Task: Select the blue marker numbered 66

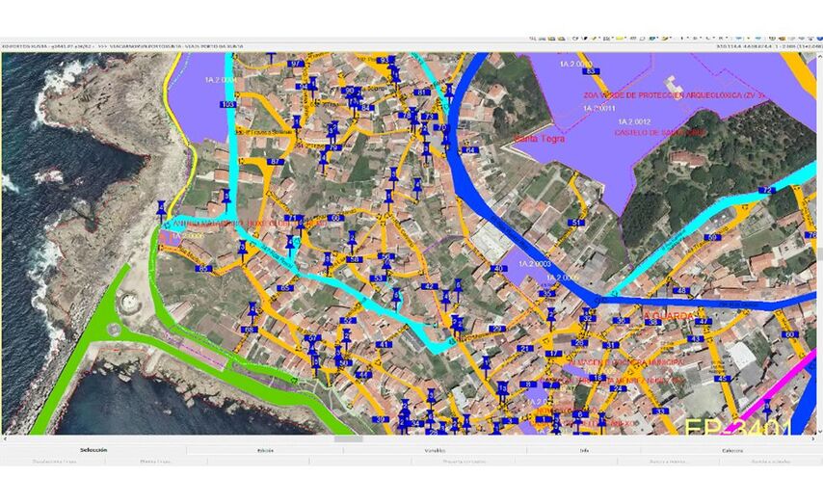Action: [x=336, y=219]
